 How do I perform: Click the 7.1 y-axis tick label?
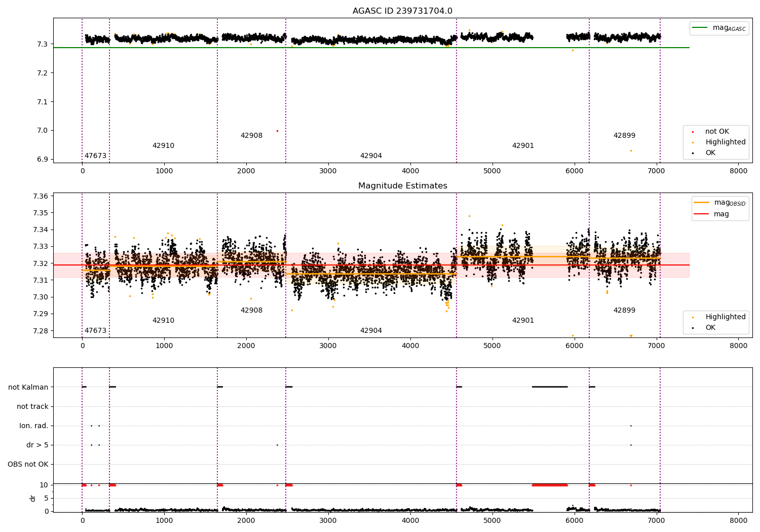coord(43,102)
